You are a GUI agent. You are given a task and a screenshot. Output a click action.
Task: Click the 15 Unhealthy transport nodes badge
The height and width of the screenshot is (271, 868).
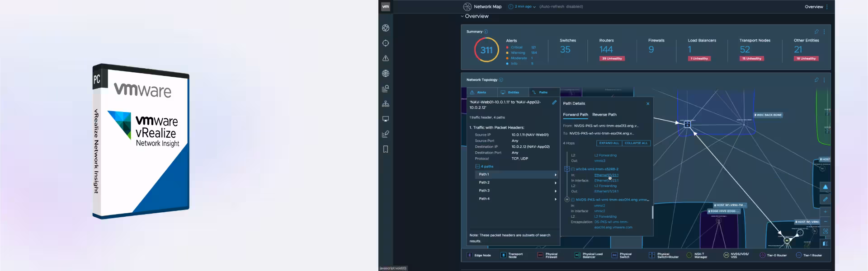click(752, 59)
